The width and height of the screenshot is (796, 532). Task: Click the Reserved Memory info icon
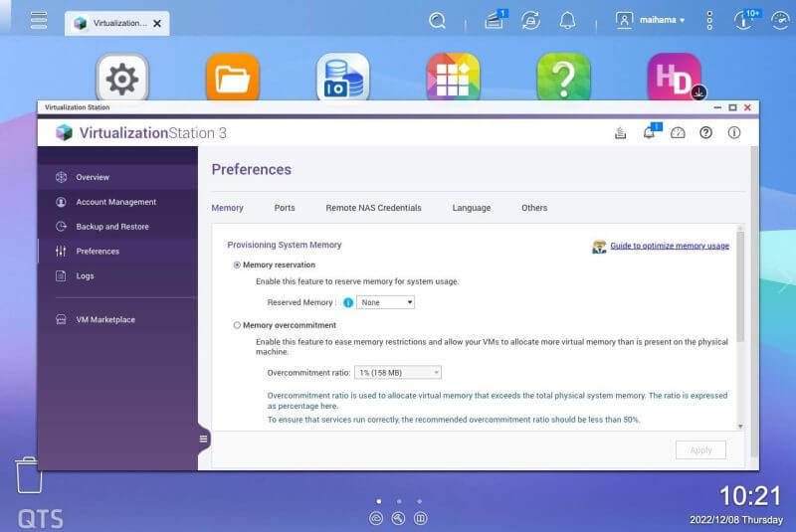click(x=348, y=302)
